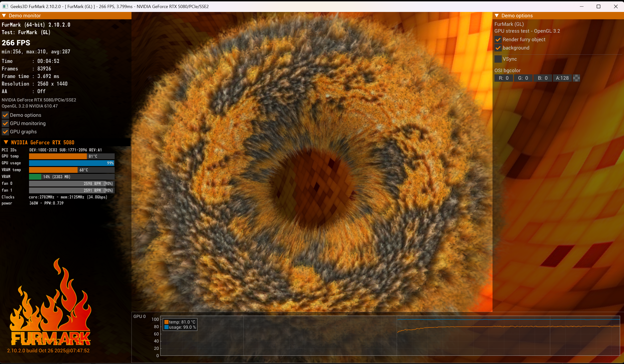The height and width of the screenshot is (364, 624).
Task: Enable the VSync checkbox
Action: [498, 59]
